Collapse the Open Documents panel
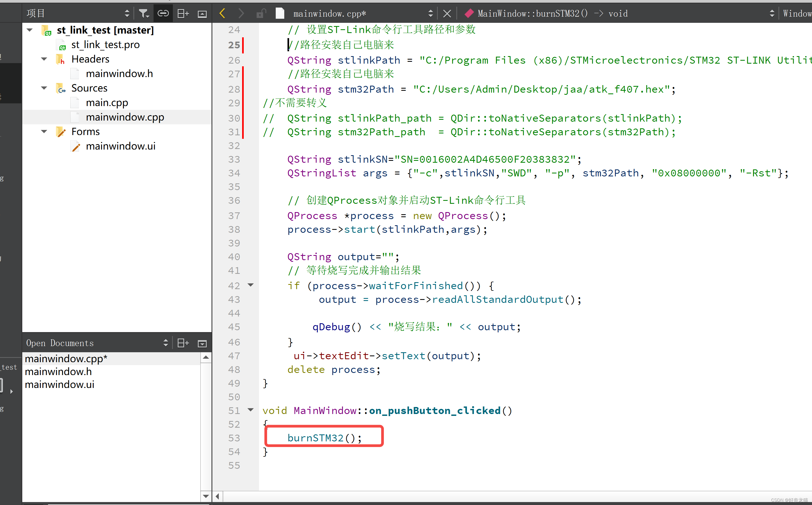 pos(202,343)
